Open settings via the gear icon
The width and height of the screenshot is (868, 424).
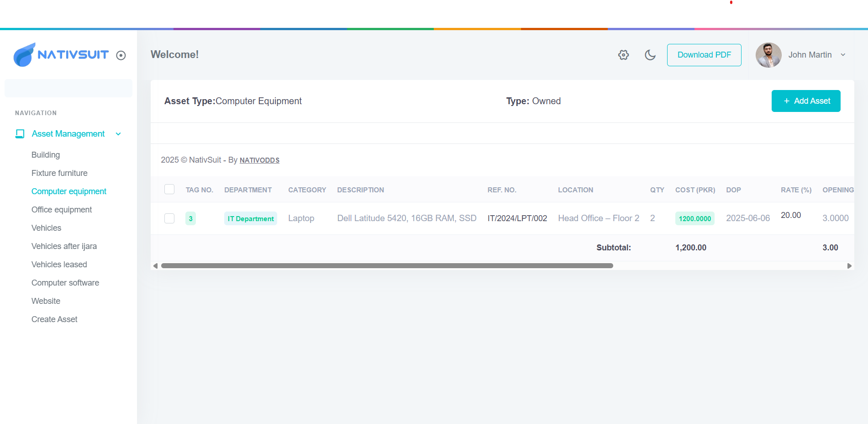pyautogui.click(x=623, y=55)
